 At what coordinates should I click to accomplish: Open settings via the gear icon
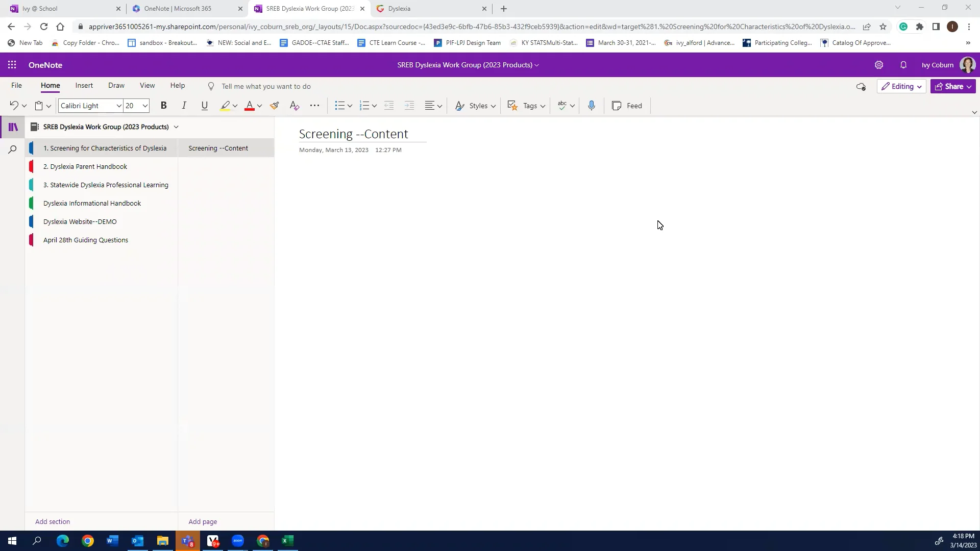[x=878, y=65]
